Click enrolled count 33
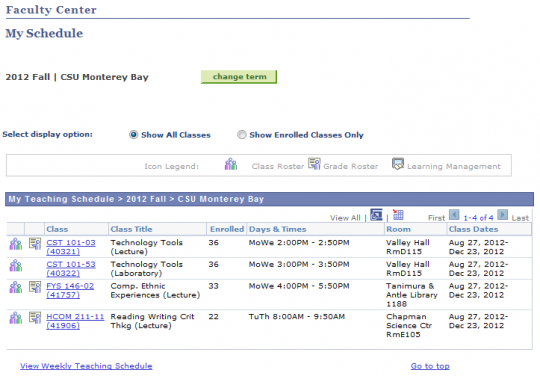The width and height of the screenshot is (540, 376). [x=214, y=286]
